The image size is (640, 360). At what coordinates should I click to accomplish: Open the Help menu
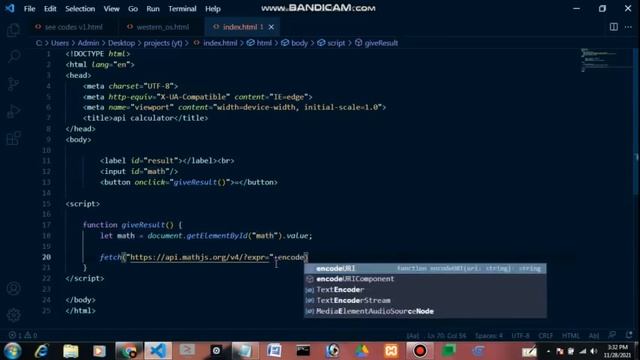click(213, 9)
